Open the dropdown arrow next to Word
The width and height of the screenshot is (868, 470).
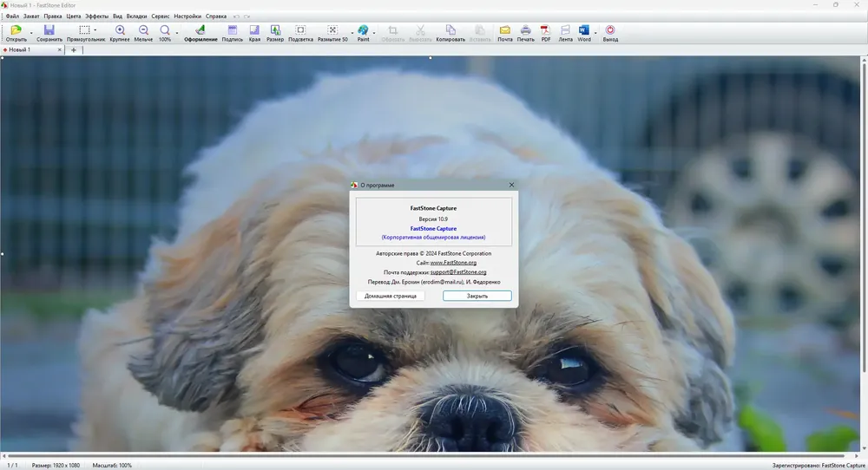coord(595,33)
